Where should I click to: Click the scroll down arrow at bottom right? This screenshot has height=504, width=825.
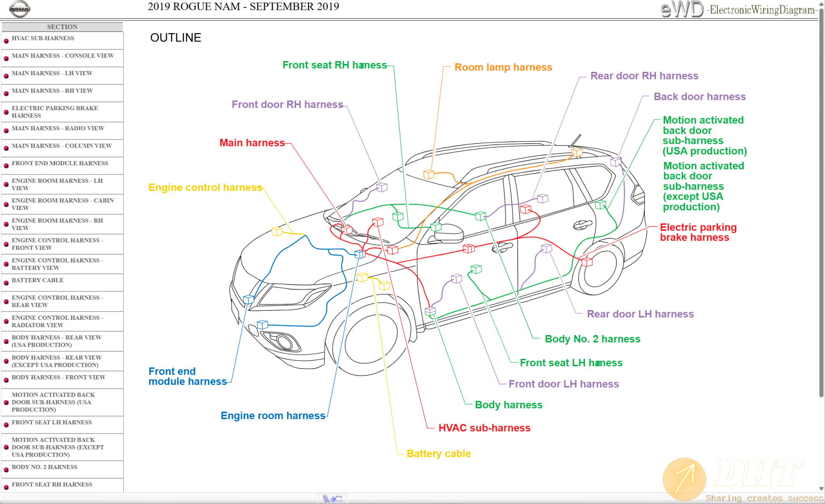[821, 489]
